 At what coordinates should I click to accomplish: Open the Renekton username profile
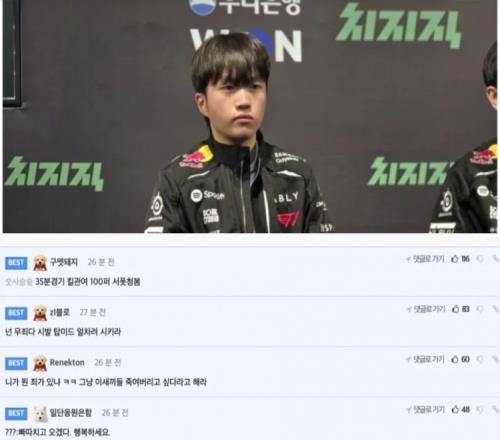[67, 362]
